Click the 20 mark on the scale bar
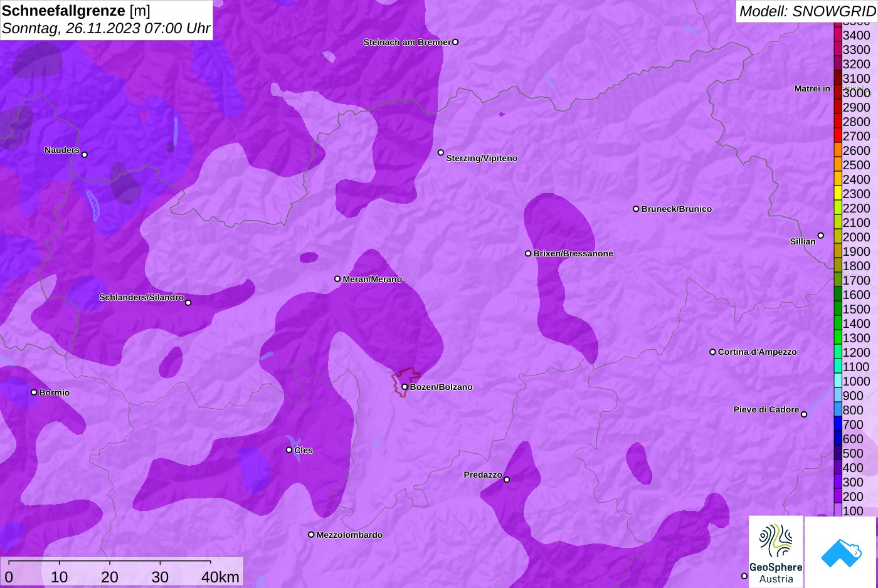The height and width of the screenshot is (588, 878). tap(110, 577)
